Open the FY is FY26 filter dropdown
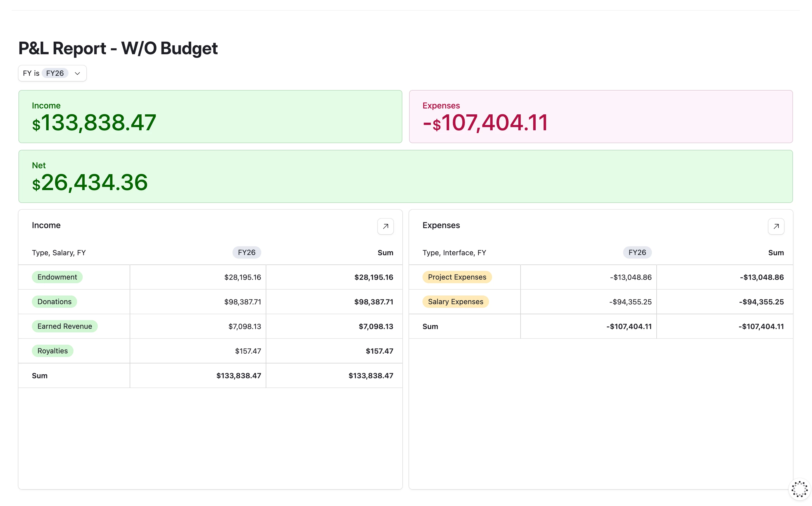The image size is (812, 506). tap(52, 73)
